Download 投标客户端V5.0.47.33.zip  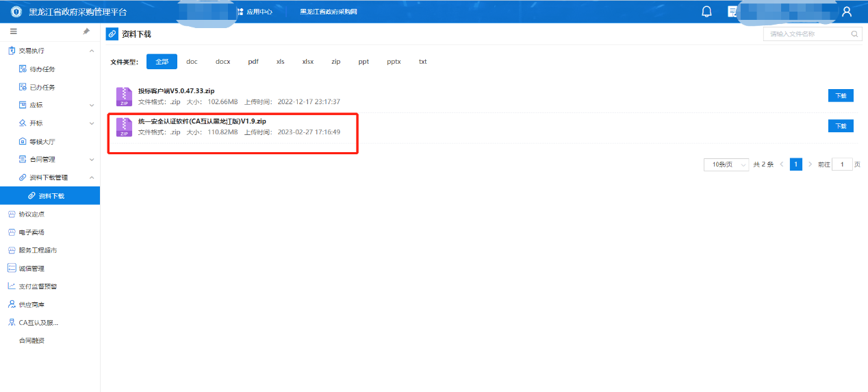(x=841, y=96)
